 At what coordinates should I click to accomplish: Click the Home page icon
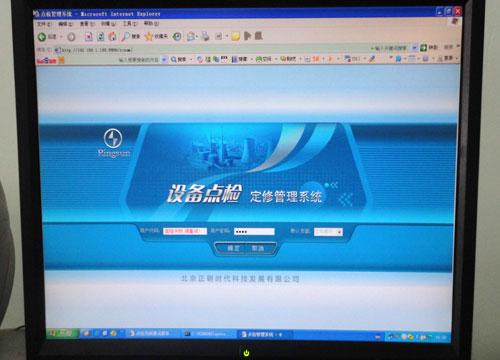pyautogui.click(x=112, y=36)
